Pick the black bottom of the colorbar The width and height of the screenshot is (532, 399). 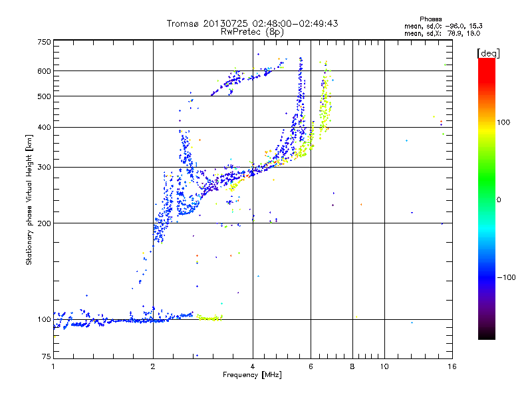[x=487, y=334]
